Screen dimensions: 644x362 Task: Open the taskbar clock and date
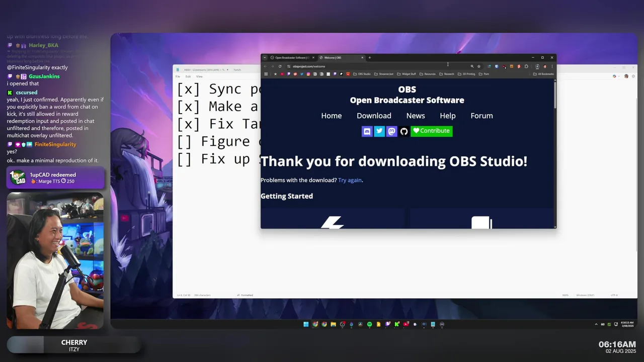[626, 324]
